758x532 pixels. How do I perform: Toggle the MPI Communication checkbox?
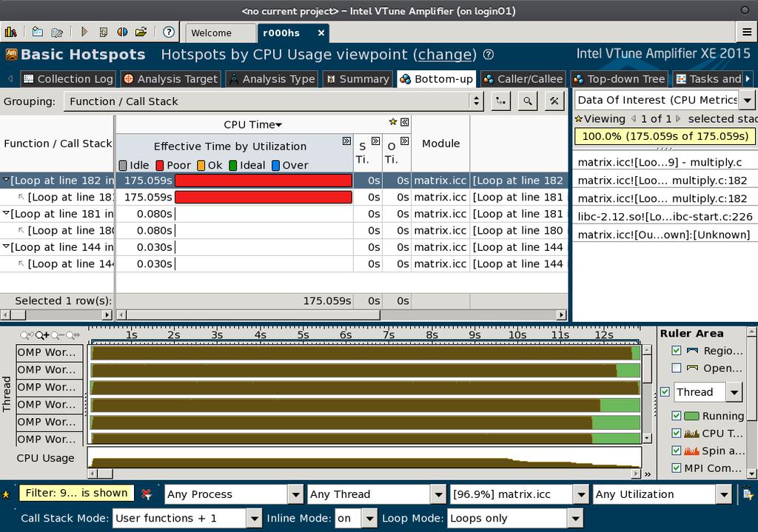[x=677, y=468]
